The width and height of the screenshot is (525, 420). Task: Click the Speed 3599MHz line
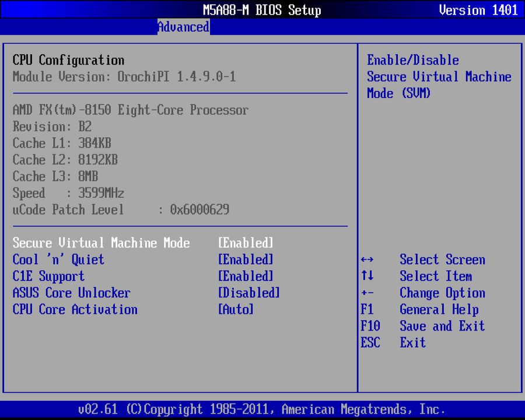pos(68,193)
